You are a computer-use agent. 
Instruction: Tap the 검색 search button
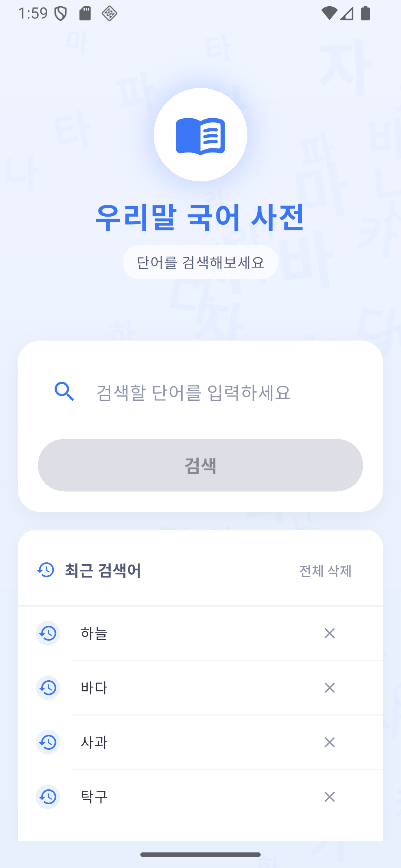point(200,465)
